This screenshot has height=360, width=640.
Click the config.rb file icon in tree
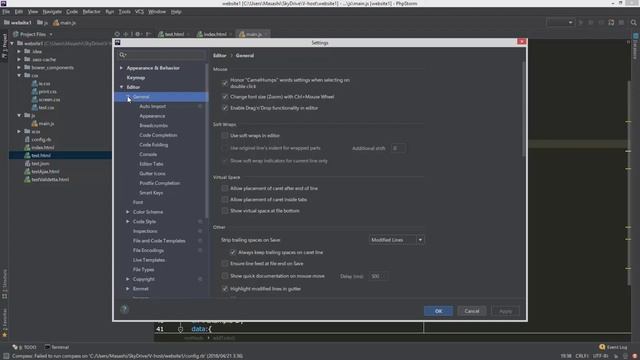tap(27, 139)
